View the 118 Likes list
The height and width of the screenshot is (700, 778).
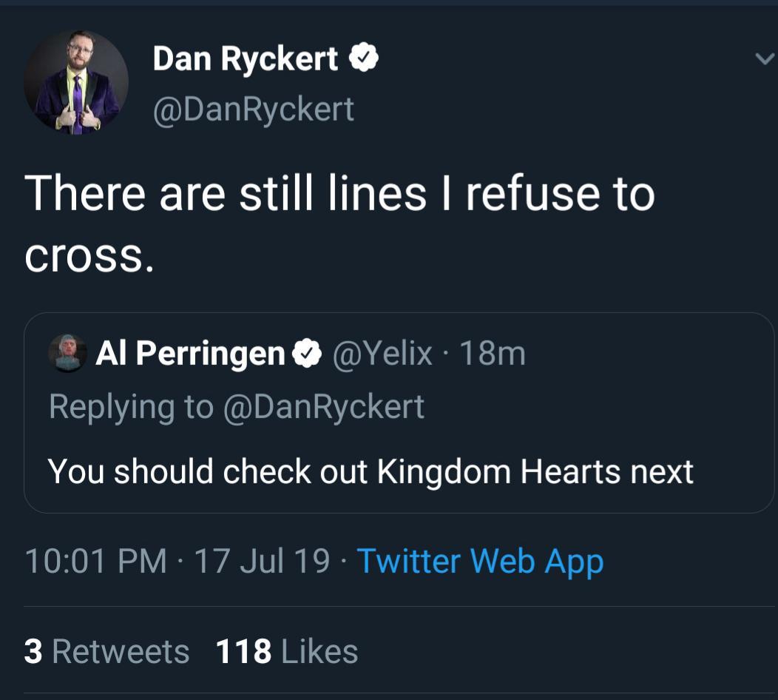pos(287,652)
